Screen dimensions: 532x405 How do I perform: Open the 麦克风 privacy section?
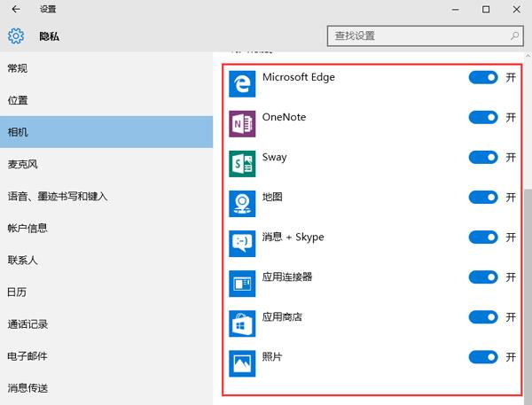23,164
